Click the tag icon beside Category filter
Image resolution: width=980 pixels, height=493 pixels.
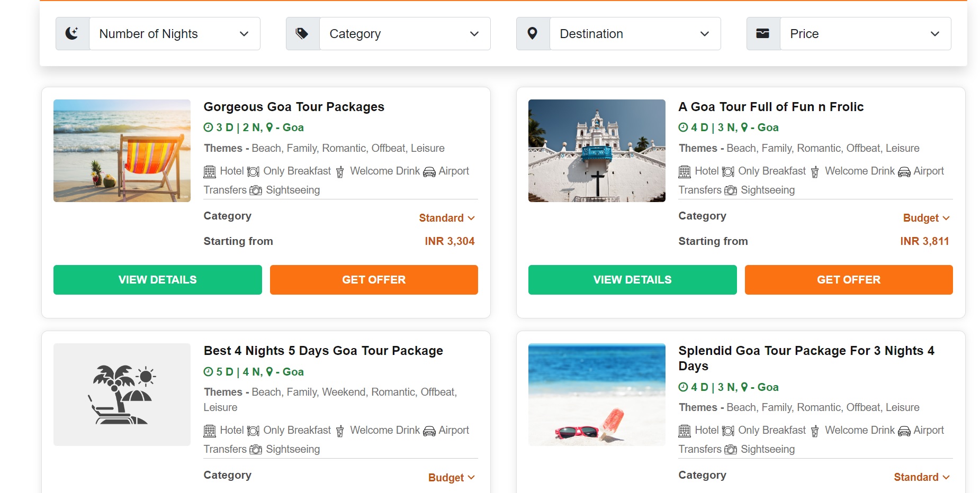(x=302, y=34)
